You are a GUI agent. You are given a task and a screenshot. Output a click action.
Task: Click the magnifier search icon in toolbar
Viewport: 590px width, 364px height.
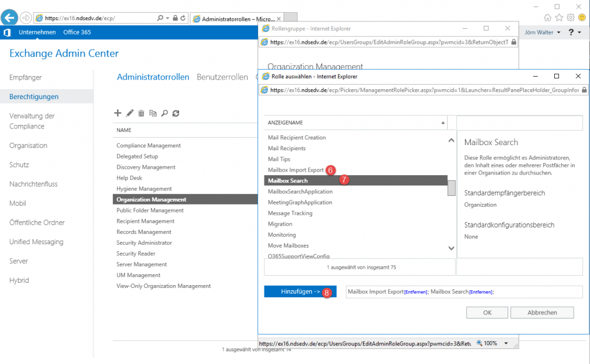(164, 113)
